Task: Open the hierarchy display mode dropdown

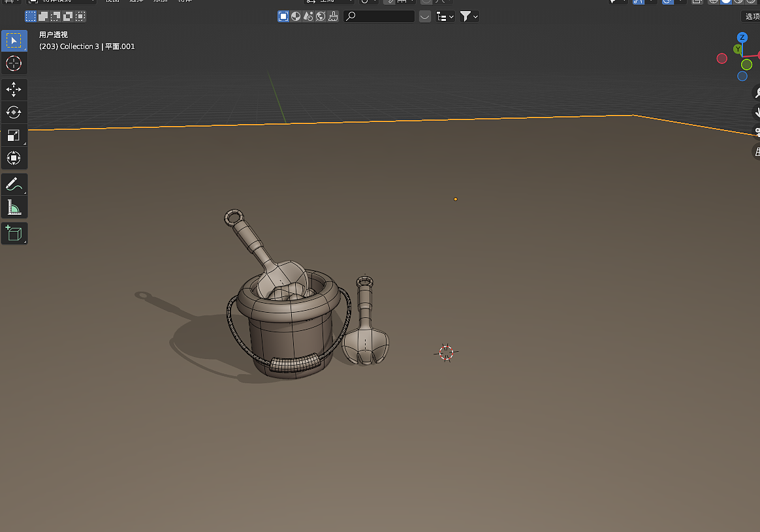Action: 445,16
